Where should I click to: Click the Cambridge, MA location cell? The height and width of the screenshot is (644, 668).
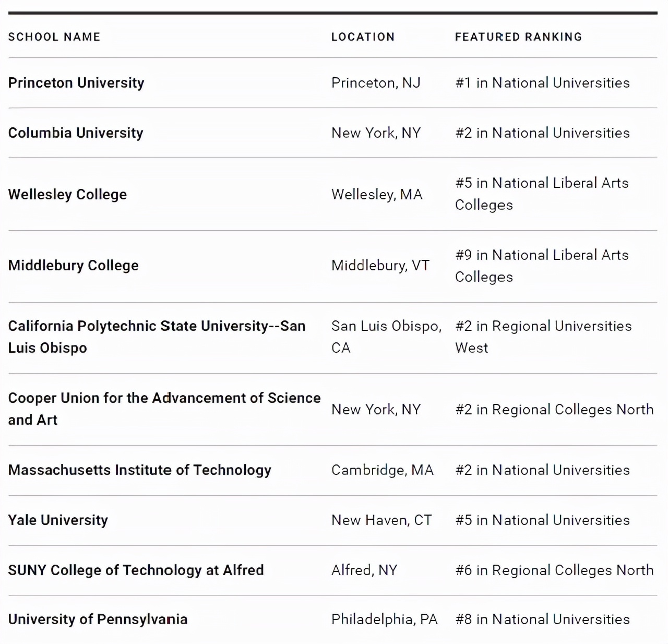click(x=383, y=470)
